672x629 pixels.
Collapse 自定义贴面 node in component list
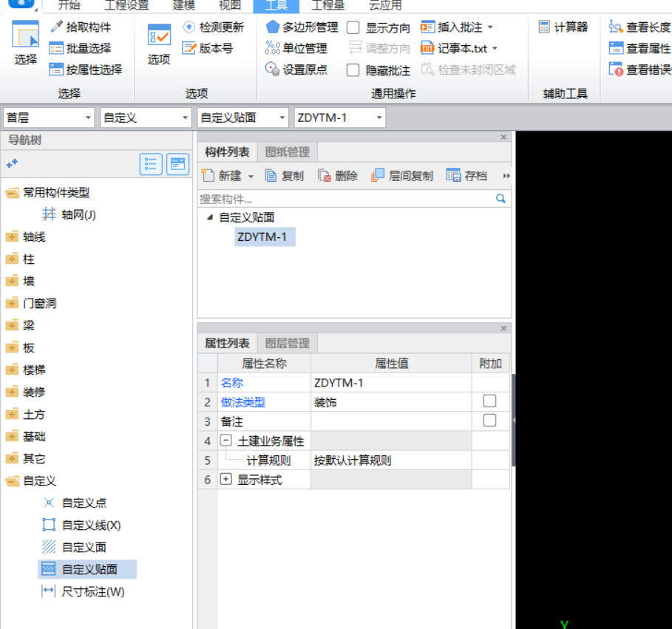(210, 217)
